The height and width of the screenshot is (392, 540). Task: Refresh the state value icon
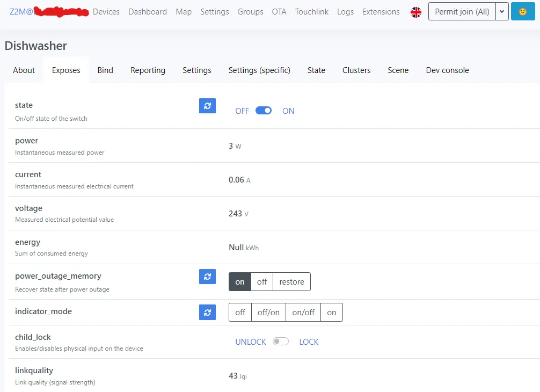pyautogui.click(x=207, y=106)
